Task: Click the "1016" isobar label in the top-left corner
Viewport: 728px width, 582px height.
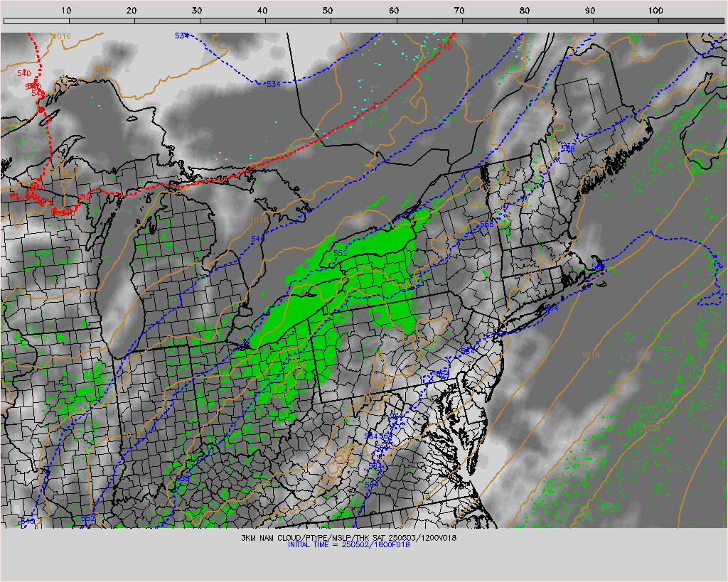Action: click(x=63, y=36)
